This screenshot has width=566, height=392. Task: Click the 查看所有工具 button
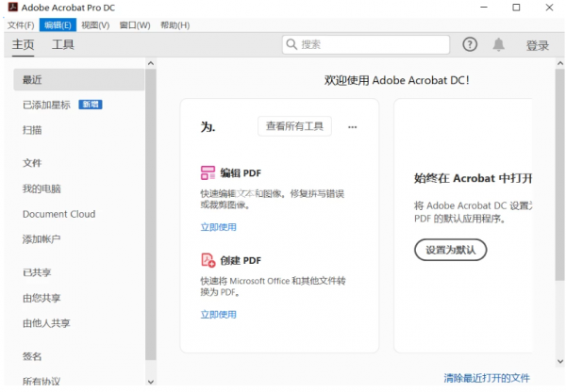[x=294, y=126]
